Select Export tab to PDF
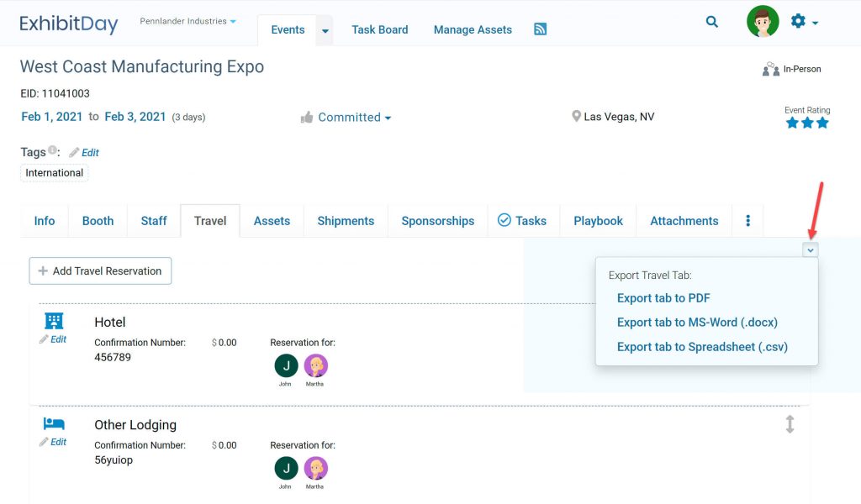The height and width of the screenshot is (504, 861). pos(663,297)
